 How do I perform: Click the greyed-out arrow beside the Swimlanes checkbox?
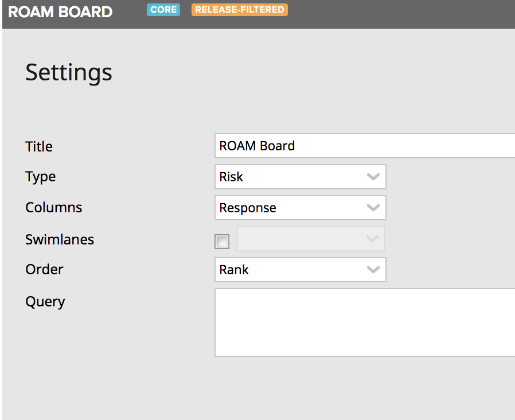coord(372,239)
